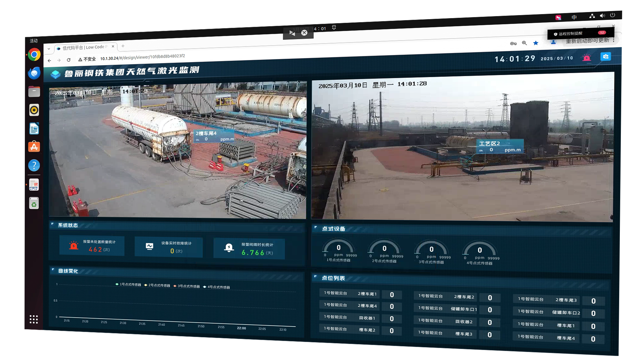Open the password key icon in address bar
644x362 pixels.
513,44
